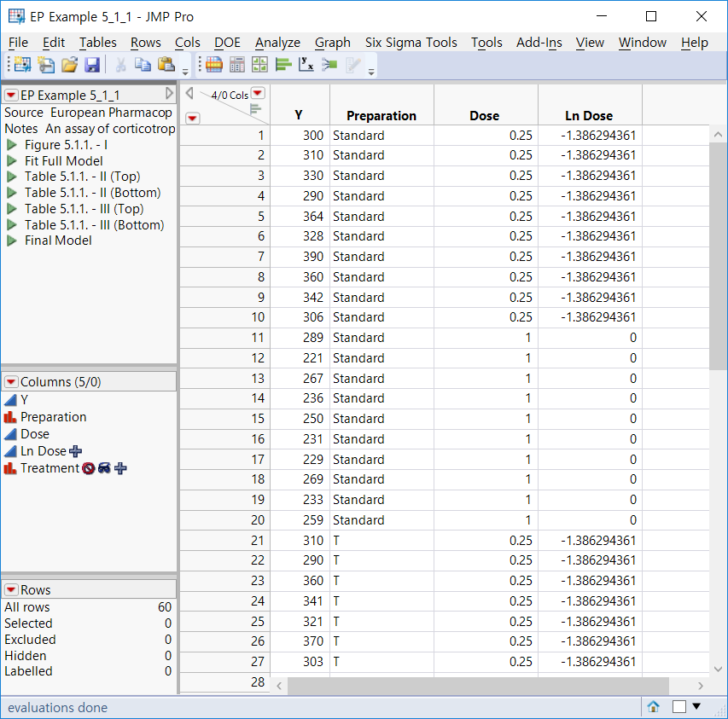
Task: Click the formula plus icon beside Ln Dose
Action: pyautogui.click(x=76, y=451)
